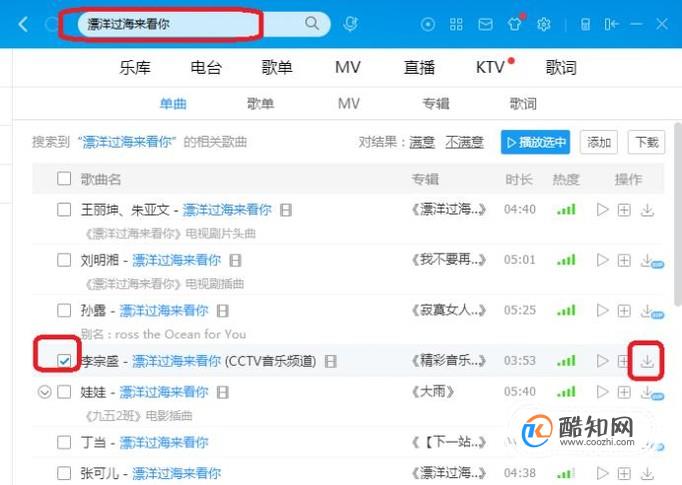Open the 电台 main tab
Image resolution: width=682 pixels, height=485 pixels.
[206, 67]
